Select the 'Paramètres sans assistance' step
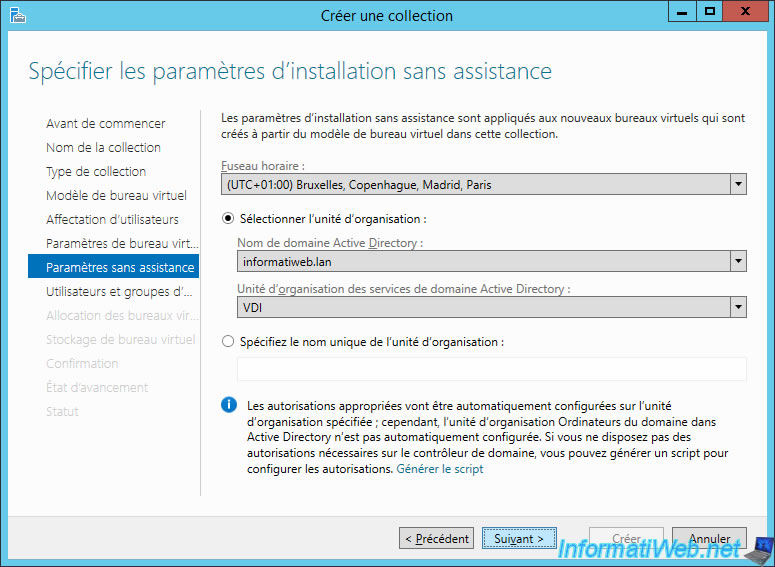 [x=114, y=267]
